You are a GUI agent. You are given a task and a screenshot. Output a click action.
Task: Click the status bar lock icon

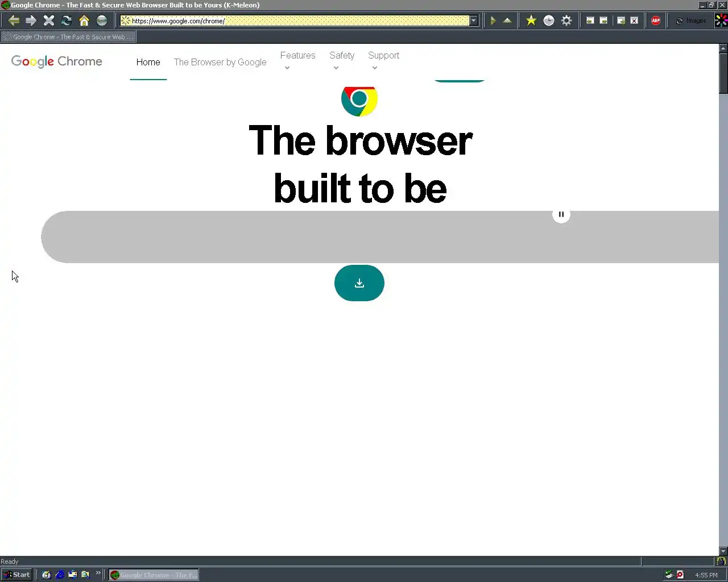tap(721, 562)
